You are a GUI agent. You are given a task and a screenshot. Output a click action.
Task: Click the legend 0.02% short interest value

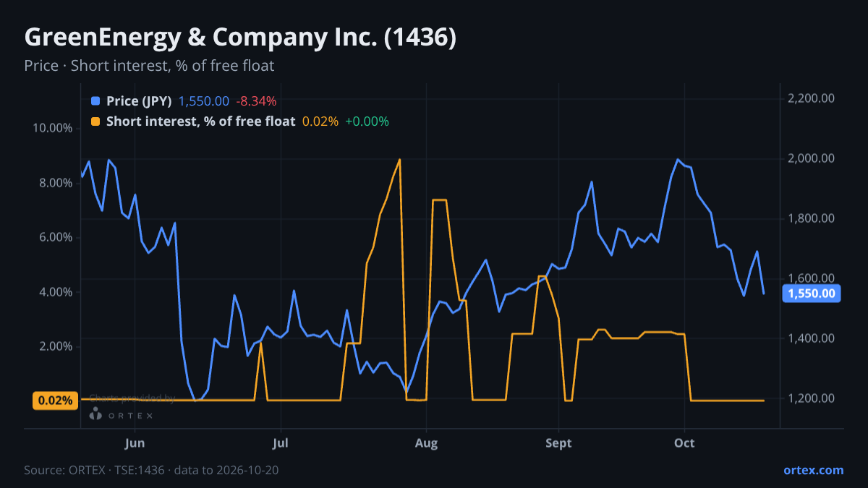pos(320,121)
